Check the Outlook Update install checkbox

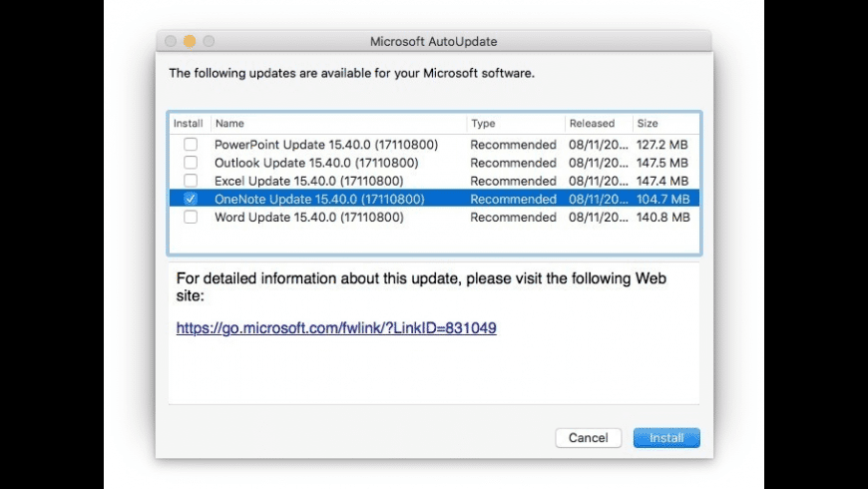click(x=191, y=163)
